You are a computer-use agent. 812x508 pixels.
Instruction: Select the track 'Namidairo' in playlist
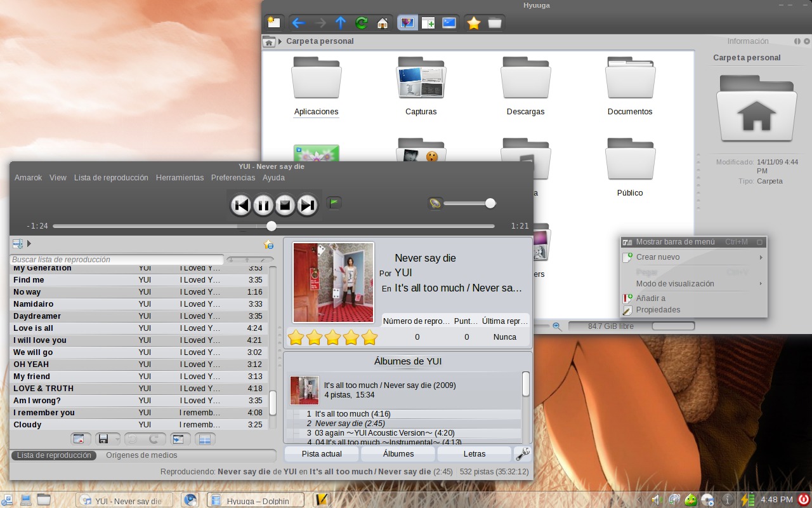click(138, 304)
